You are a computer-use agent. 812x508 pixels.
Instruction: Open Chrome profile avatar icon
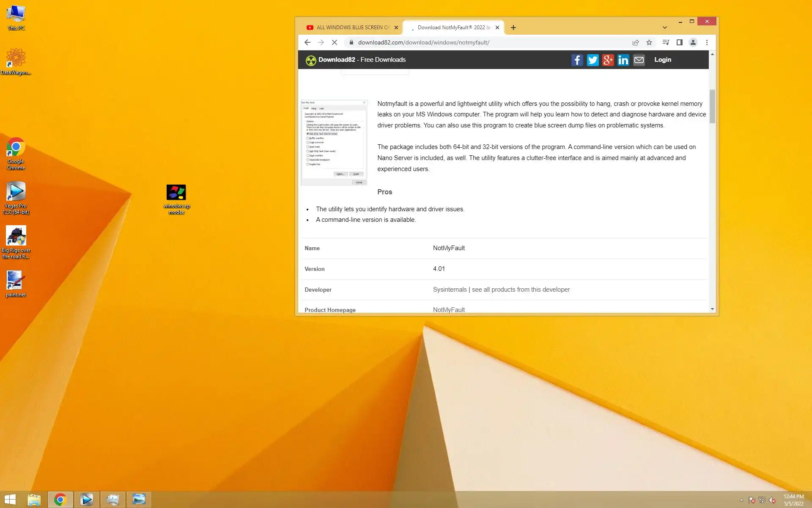coord(693,42)
